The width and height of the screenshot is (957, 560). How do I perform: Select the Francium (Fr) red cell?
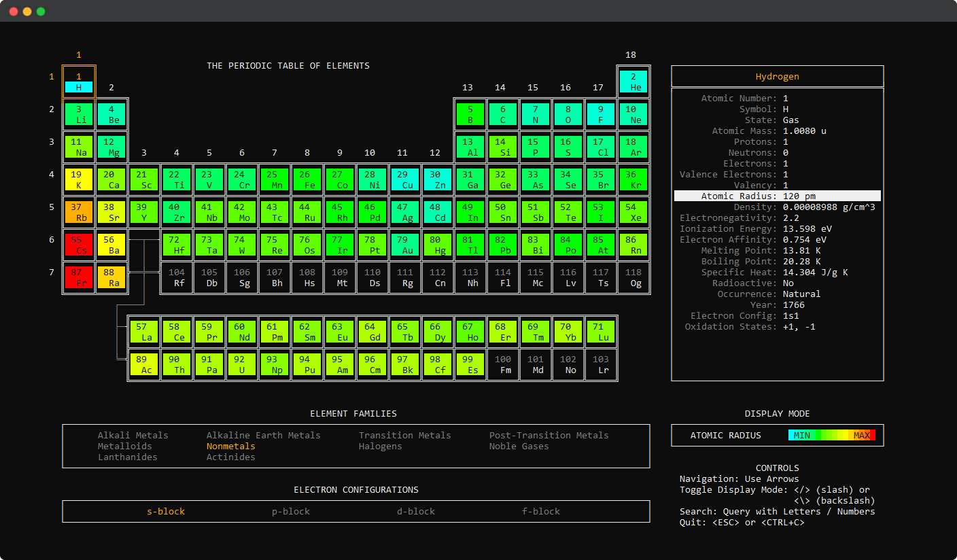[x=79, y=277]
